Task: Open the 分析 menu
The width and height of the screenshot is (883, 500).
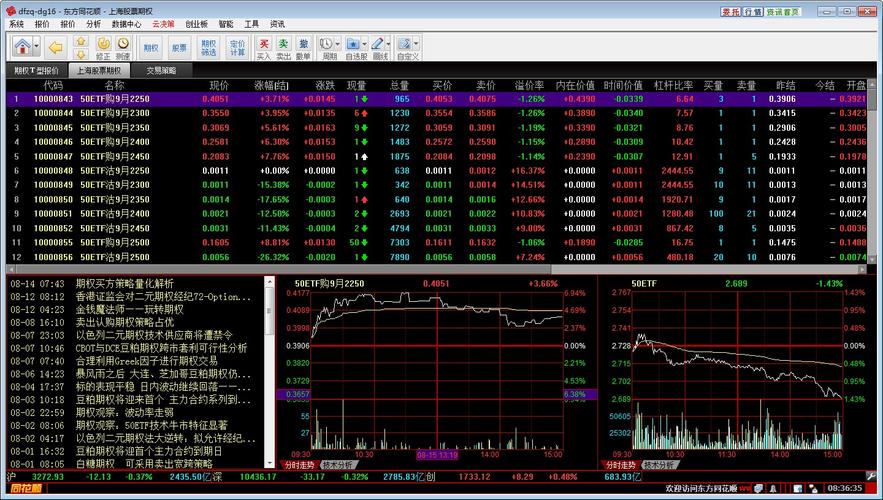Action: tap(93, 24)
